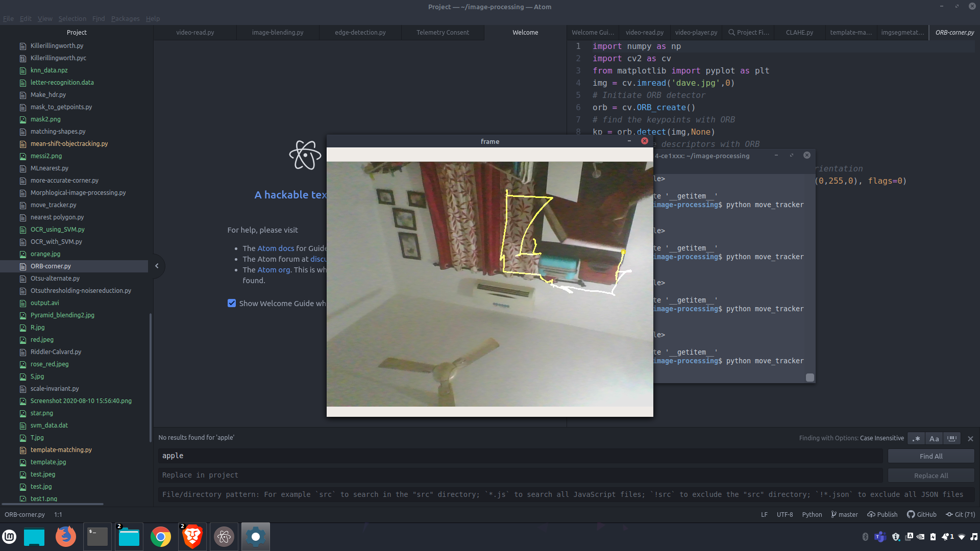Image resolution: width=980 pixels, height=551 pixels.
Task: Close the find in project panel
Action: coord(970,439)
